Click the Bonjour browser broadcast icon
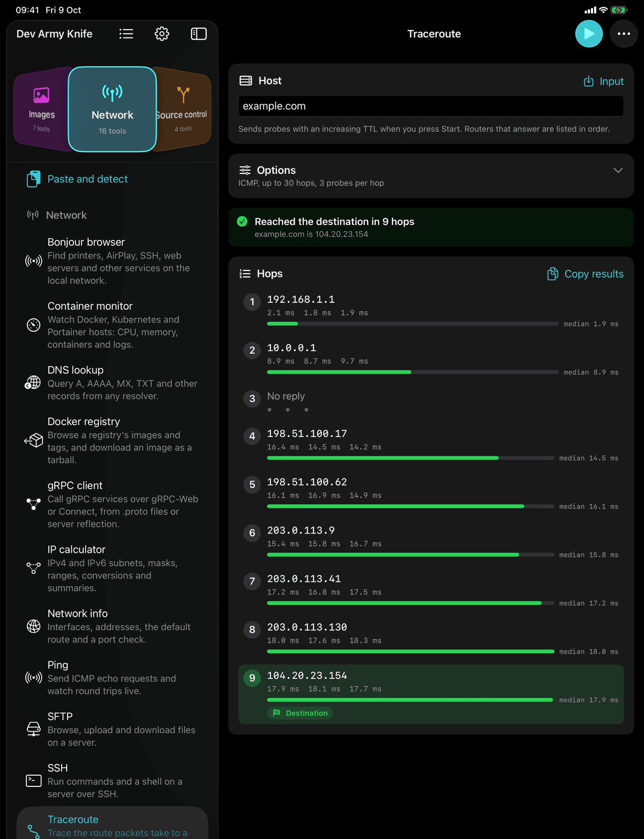The height and width of the screenshot is (839, 644). (33, 261)
